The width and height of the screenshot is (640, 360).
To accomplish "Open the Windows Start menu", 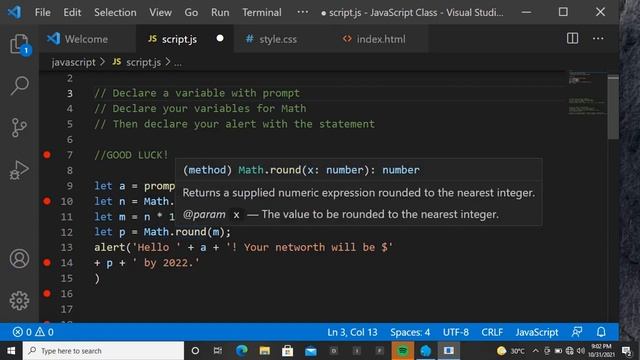I will click(x=11, y=351).
